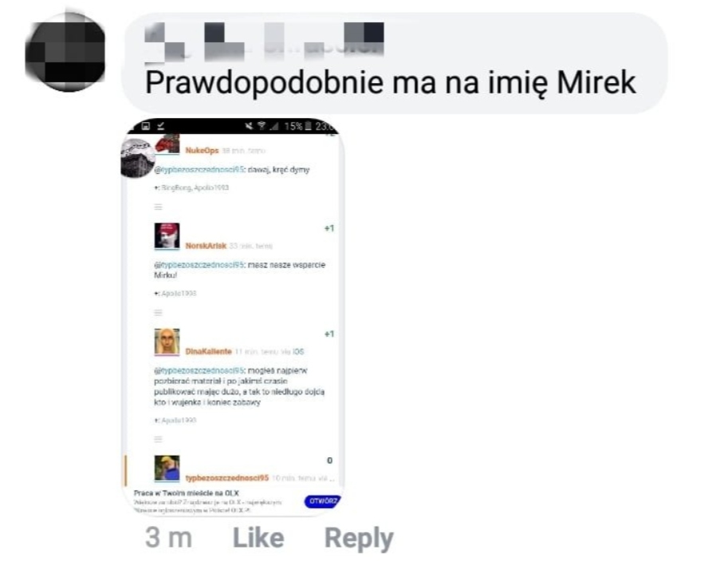Click NukeOps username in the screenshot

pyautogui.click(x=202, y=150)
